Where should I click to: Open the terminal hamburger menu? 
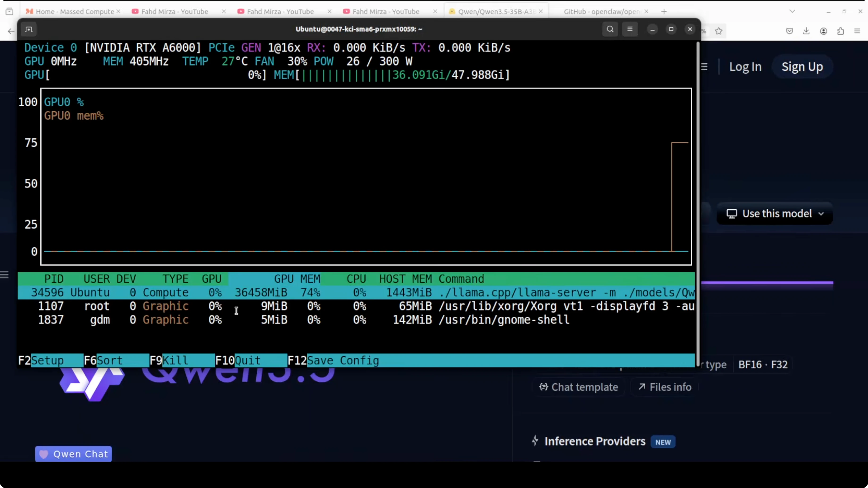click(x=630, y=29)
